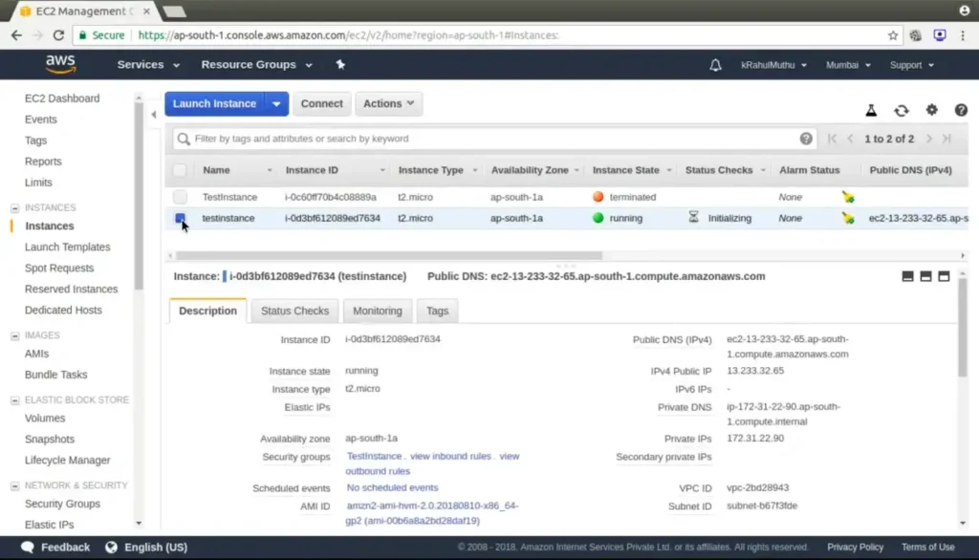Open the Monitoring tab
Viewport: 979px width, 560px height.
377,311
